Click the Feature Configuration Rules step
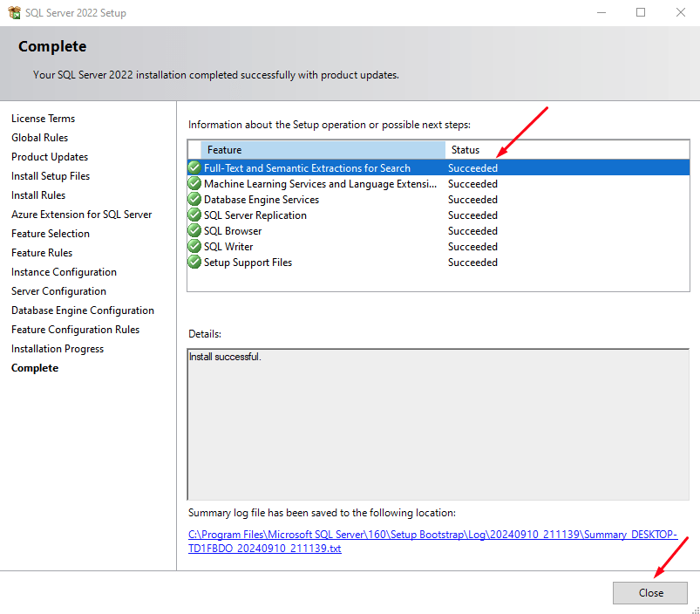Viewport: 700px width, 614px height. pos(76,330)
